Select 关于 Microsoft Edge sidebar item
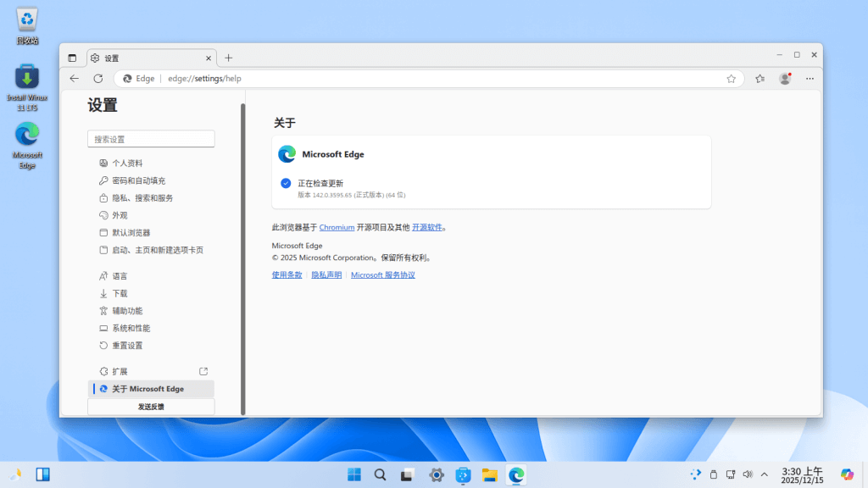Viewport: 868px width, 488px height. 151,389
